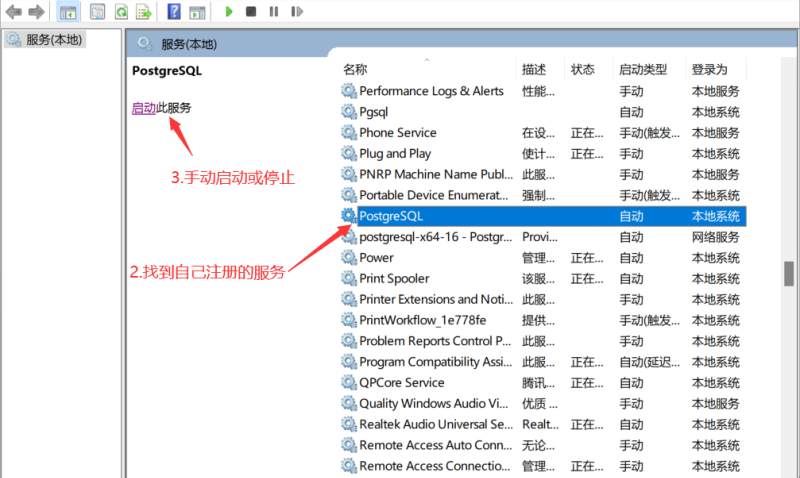
Task: Click gear icon beside Pgsql
Action: [349, 112]
